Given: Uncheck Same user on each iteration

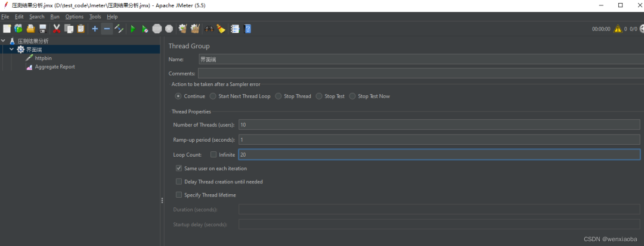Looking at the screenshot, I should tap(179, 168).
